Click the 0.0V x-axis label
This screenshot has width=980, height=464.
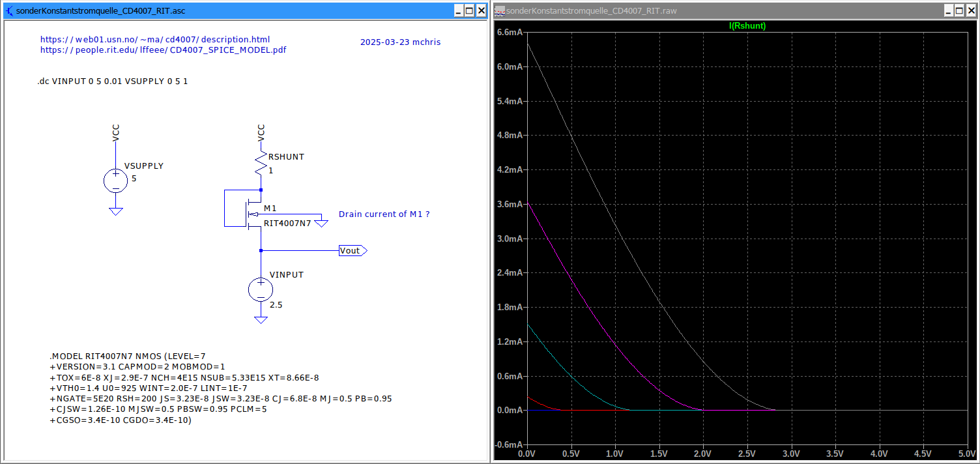526,453
